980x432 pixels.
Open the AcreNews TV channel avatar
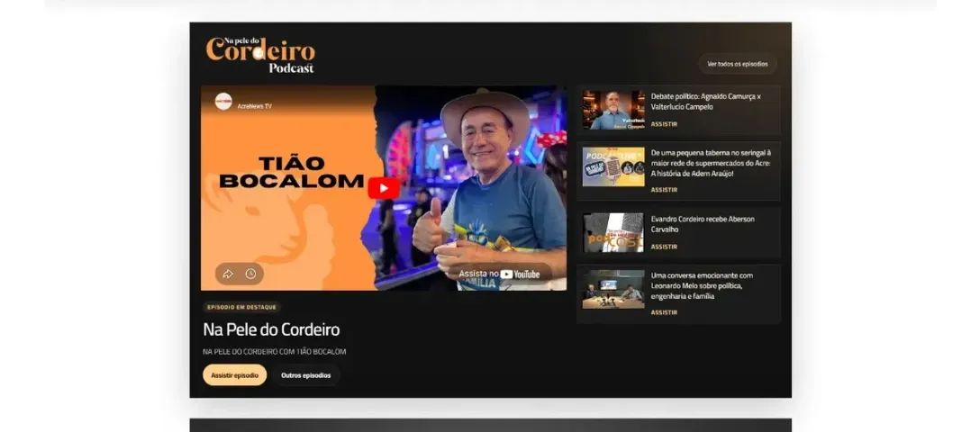pos(223,102)
